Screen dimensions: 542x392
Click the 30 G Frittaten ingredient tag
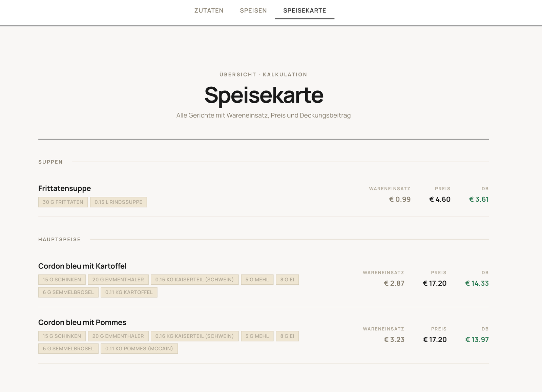pos(63,202)
